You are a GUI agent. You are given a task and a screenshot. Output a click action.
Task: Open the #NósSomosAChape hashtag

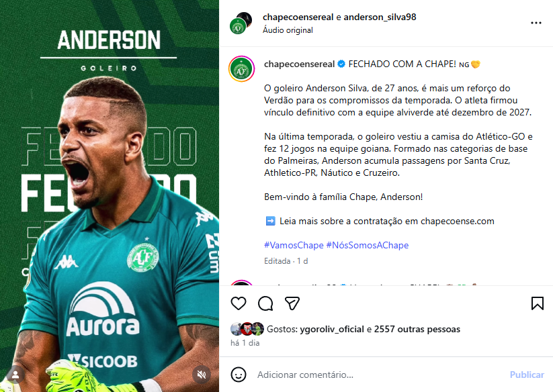pos(367,245)
